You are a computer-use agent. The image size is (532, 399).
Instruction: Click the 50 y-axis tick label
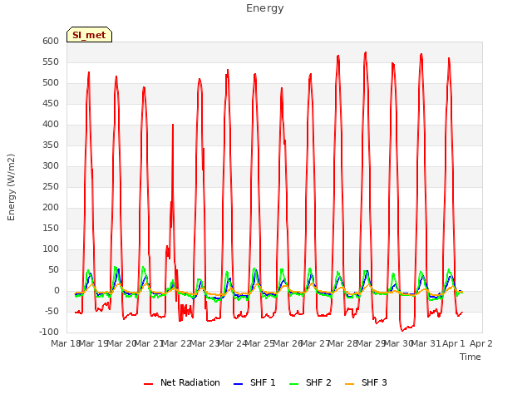point(53,269)
